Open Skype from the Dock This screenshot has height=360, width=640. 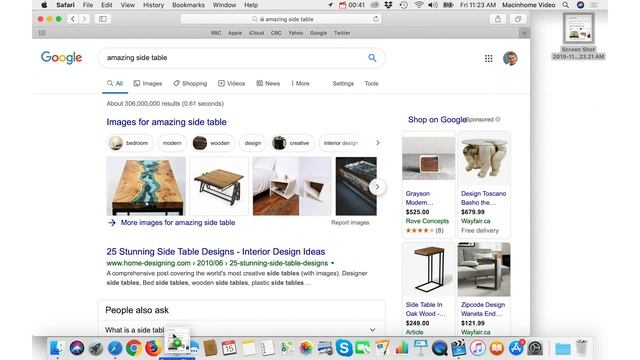[344, 348]
